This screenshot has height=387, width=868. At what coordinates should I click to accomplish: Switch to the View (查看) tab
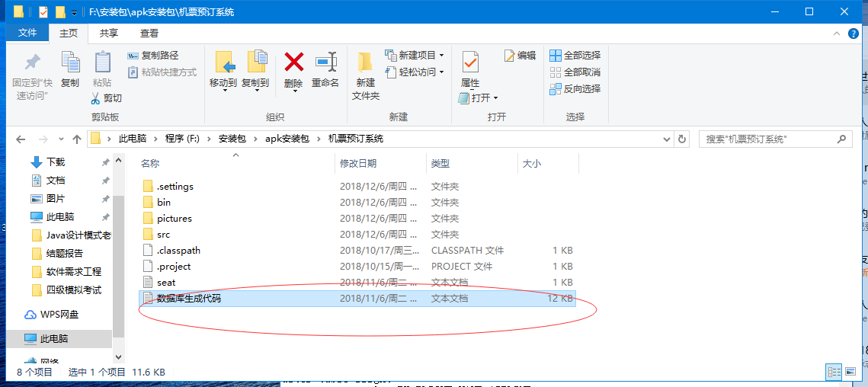149,34
